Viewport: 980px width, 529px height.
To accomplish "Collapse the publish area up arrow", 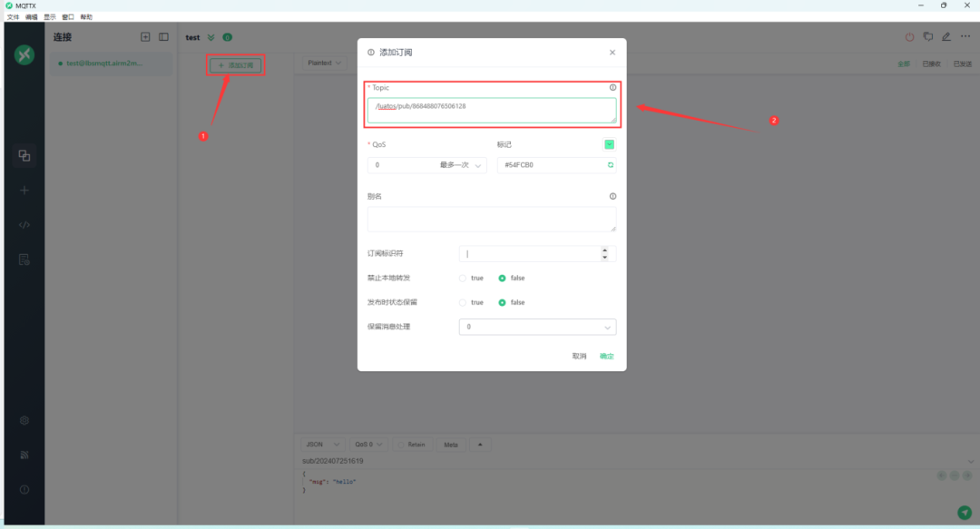I will 480,445.
